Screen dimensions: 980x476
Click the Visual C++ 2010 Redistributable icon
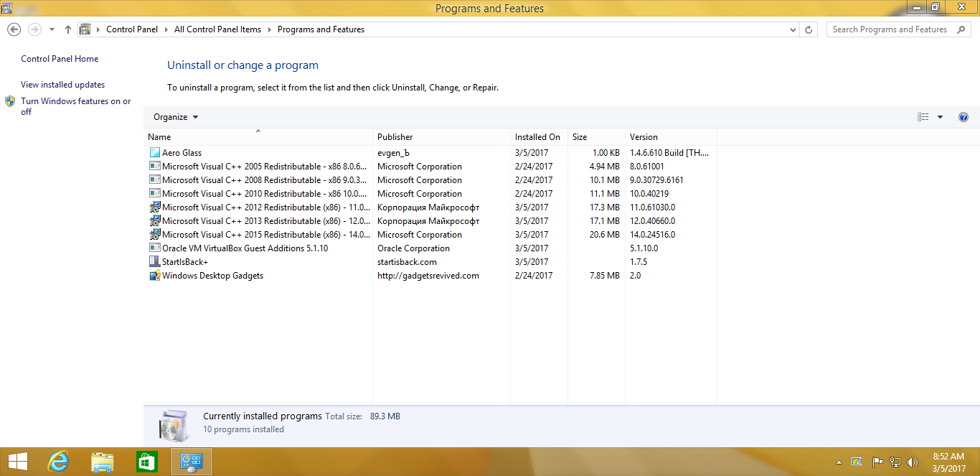pyautogui.click(x=154, y=194)
